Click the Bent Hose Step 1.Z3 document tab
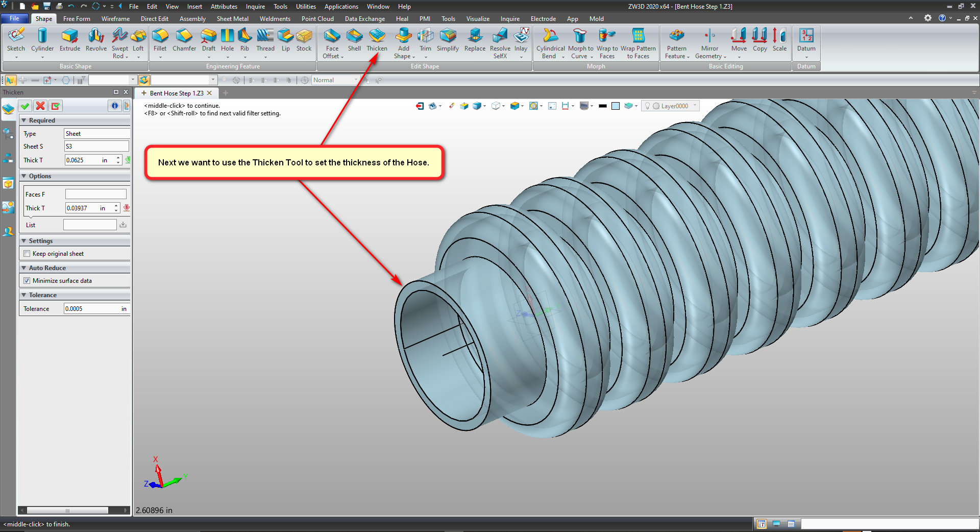980x532 pixels. click(x=177, y=93)
